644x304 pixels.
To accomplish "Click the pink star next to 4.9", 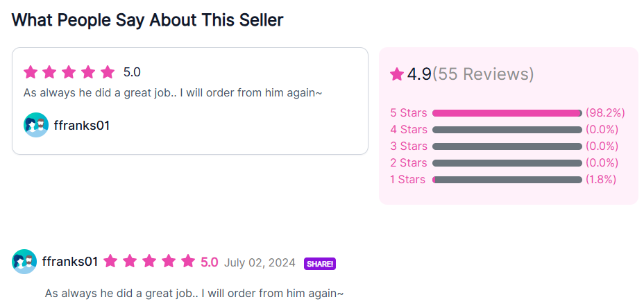I will coord(397,74).
